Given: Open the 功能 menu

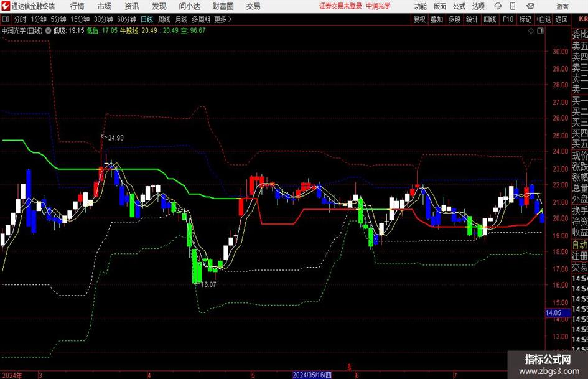Looking at the screenshot, I should click(x=421, y=6).
